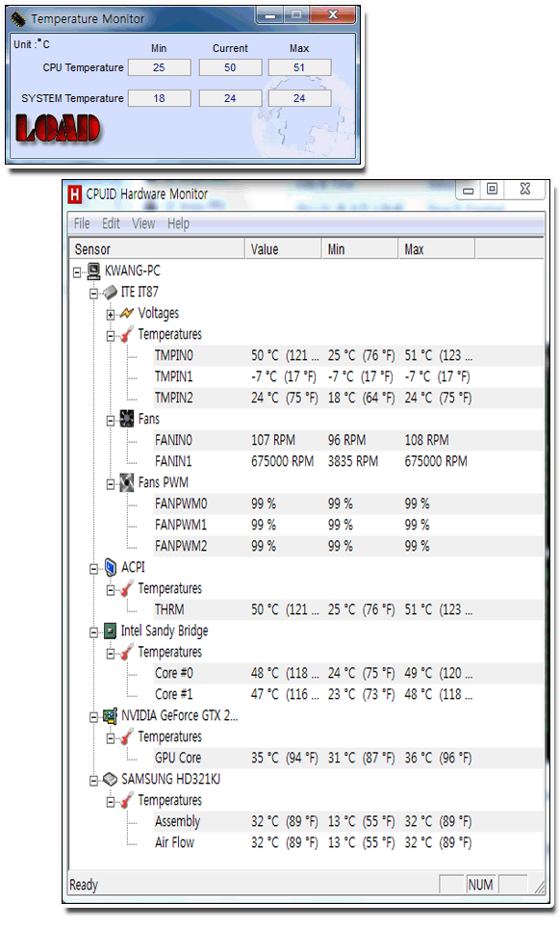Screen dimensions: 560x928
Task: Click the NVIDIA GeForce graphics card icon
Action: point(111,716)
